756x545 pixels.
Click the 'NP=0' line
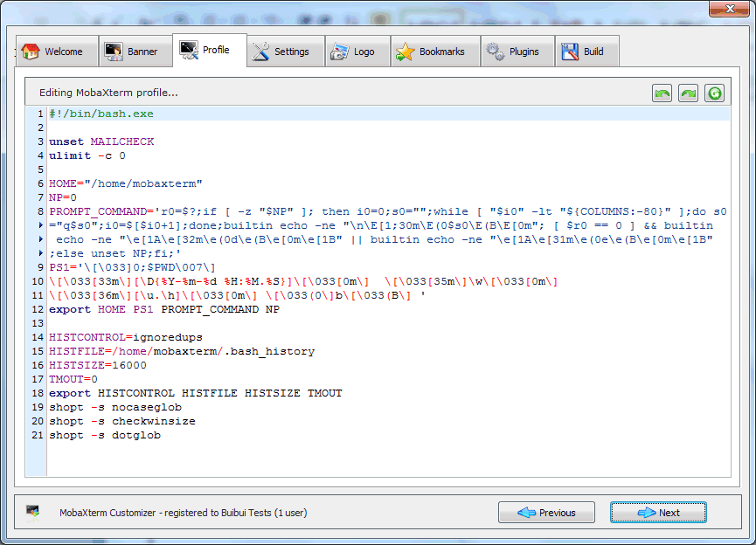(x=63, y=197)
